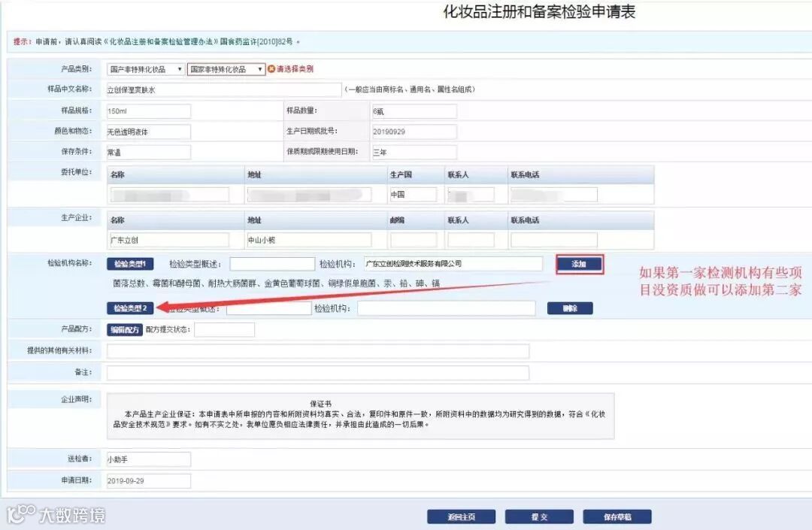Click the 编辑配方 button
The width and height of the screenshot is (812, 530).
point(125,330)
